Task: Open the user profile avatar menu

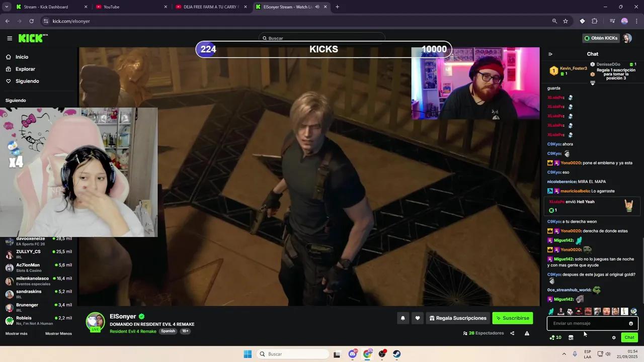Action: coord(627,38)
